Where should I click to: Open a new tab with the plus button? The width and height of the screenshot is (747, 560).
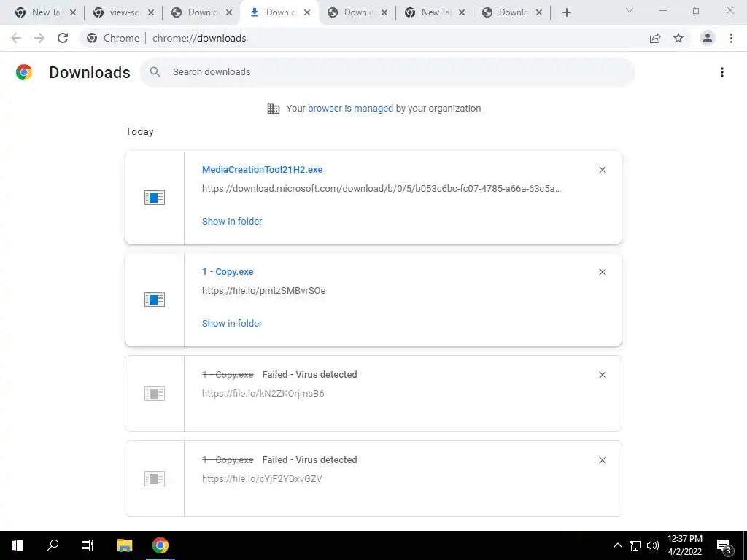pyautogui.click(x=566, y=13)
